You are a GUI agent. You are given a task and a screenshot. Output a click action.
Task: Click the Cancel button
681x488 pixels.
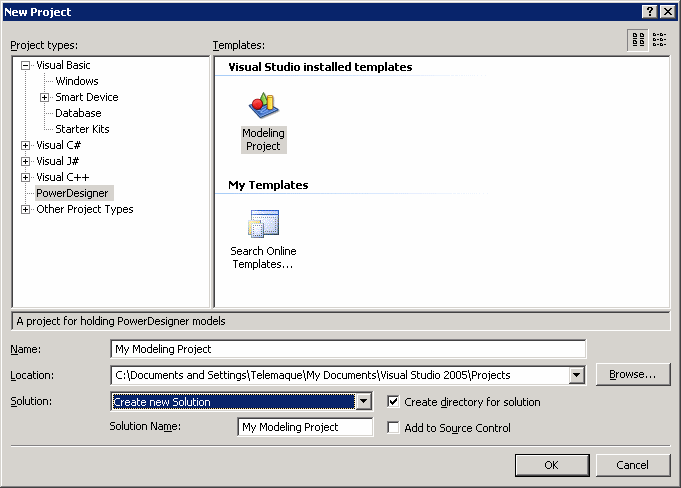(x=632, y=465)
